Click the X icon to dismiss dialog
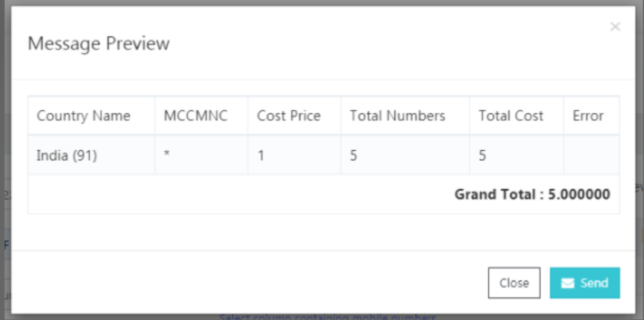Viewport: 644px width, 320px height. tap(615, 27)
